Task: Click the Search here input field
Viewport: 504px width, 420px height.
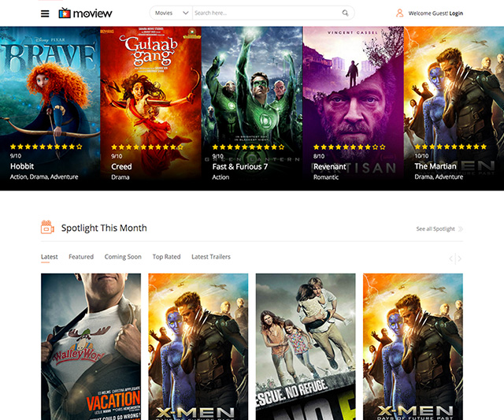Action: tap(266, 13)
